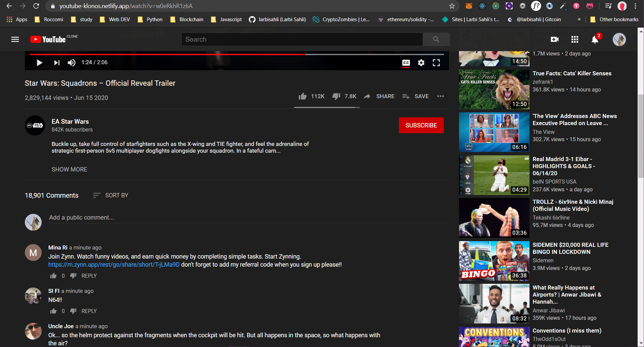This screenshot has width=644, height=347.
Task: Open Sidemen Bingo in Lockdown thumbnail
Action: (494, 261)
